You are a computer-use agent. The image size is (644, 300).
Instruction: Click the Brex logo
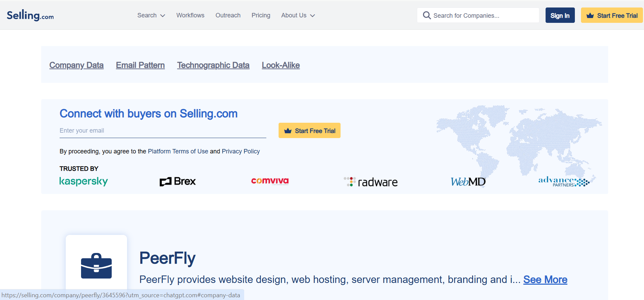click(178, 181)
